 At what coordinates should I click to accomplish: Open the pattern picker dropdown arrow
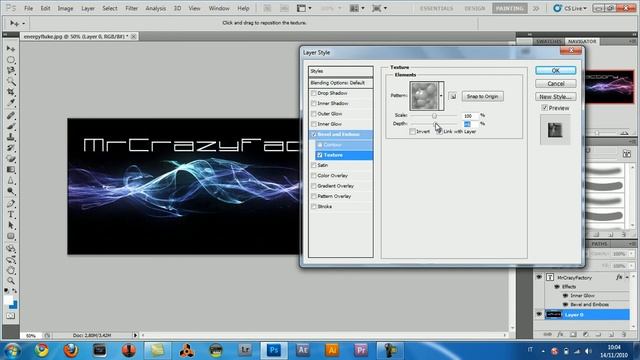pos(441,96)
